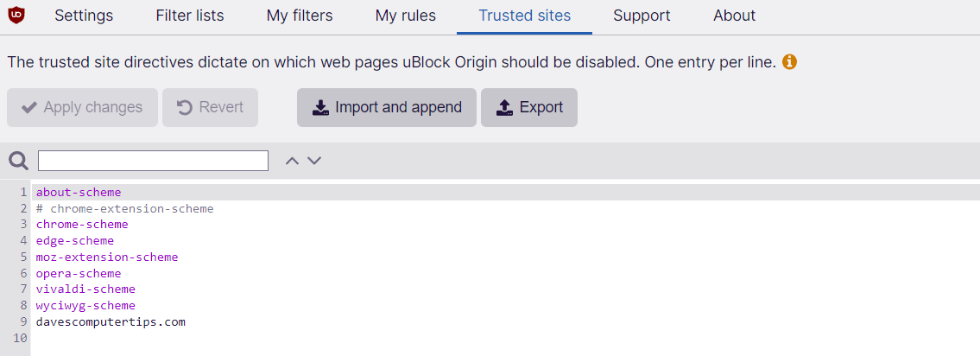This screenshot has width=980, height=356.
Task: Click line number 1 in the gutter
Action: 24,192
